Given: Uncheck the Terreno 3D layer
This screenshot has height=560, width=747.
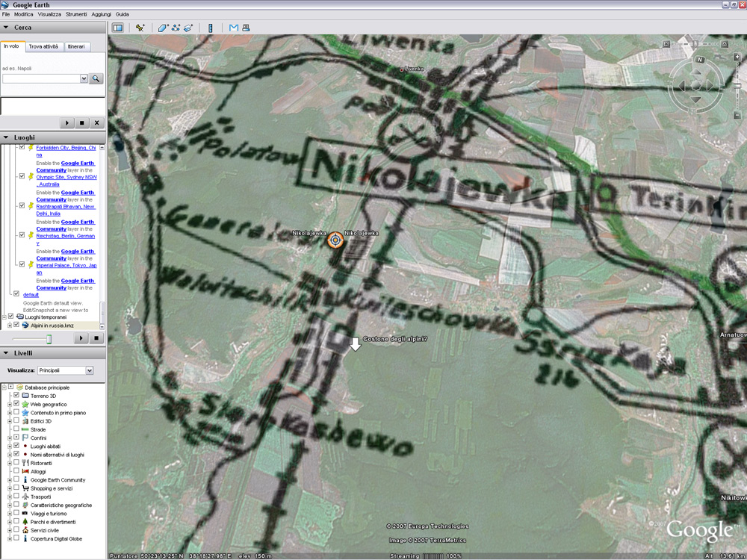Looking at the screenshot, I should [x=16, y=396].
